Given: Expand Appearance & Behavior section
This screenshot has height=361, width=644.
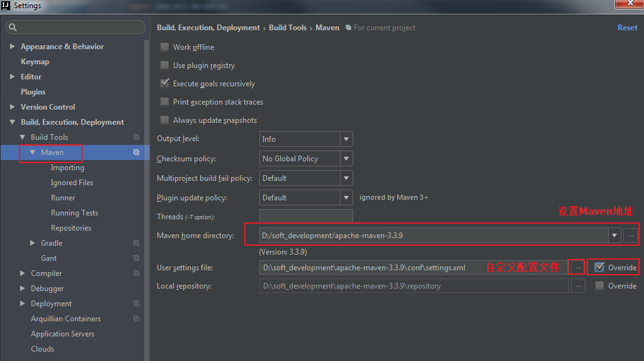Looking at the screenshot, I should (13, 47).
